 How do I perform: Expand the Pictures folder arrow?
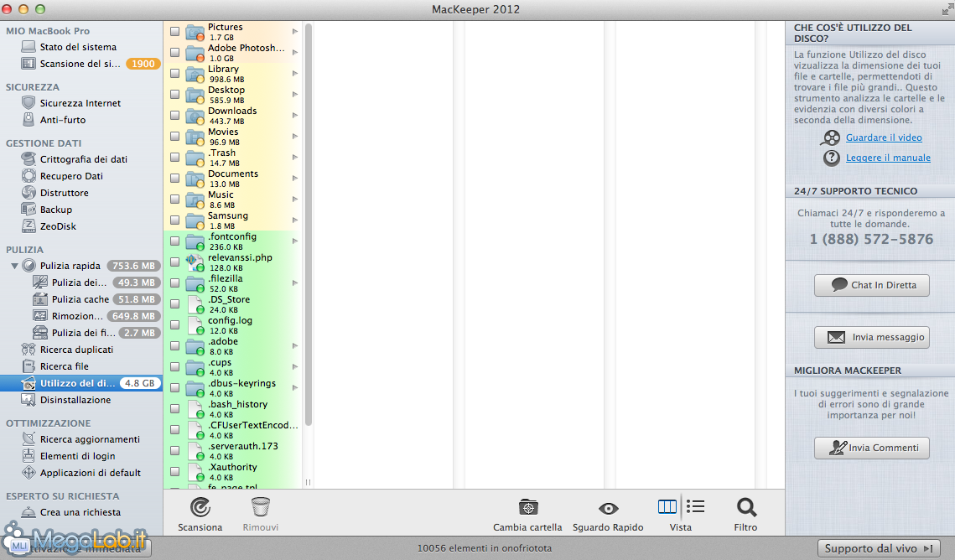click(295, 32)
